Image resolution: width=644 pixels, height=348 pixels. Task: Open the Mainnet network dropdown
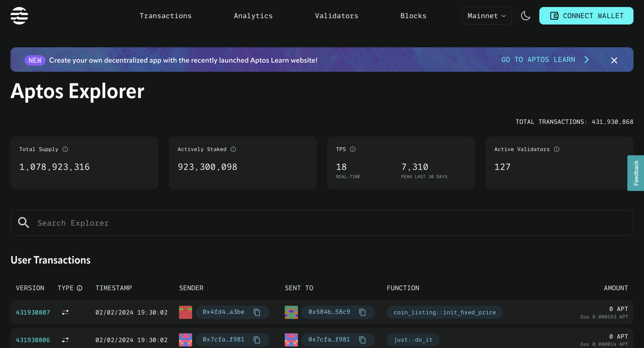[486, 16]
